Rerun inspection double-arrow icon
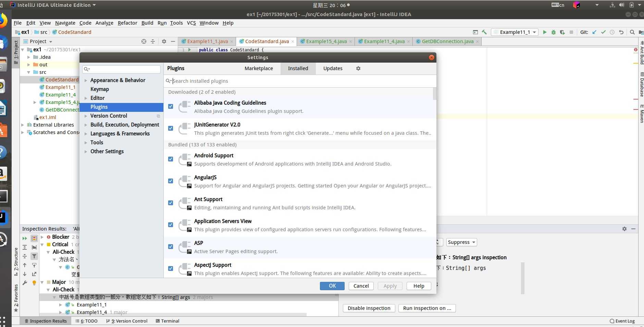 pyautogui.click(x=25, y=238)
